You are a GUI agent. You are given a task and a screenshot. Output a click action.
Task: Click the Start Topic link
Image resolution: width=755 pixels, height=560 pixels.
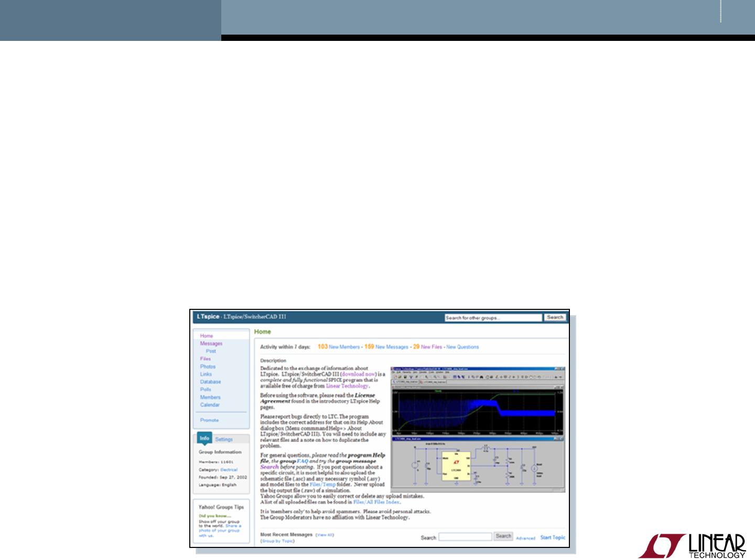click(x=553, y=537)
